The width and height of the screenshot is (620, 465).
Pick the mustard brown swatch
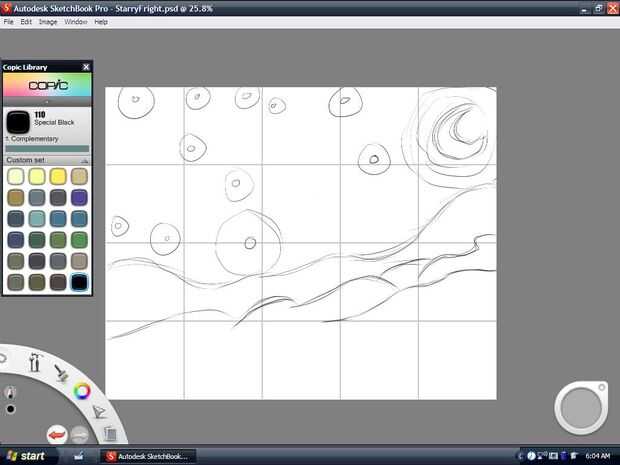point(16,197)
